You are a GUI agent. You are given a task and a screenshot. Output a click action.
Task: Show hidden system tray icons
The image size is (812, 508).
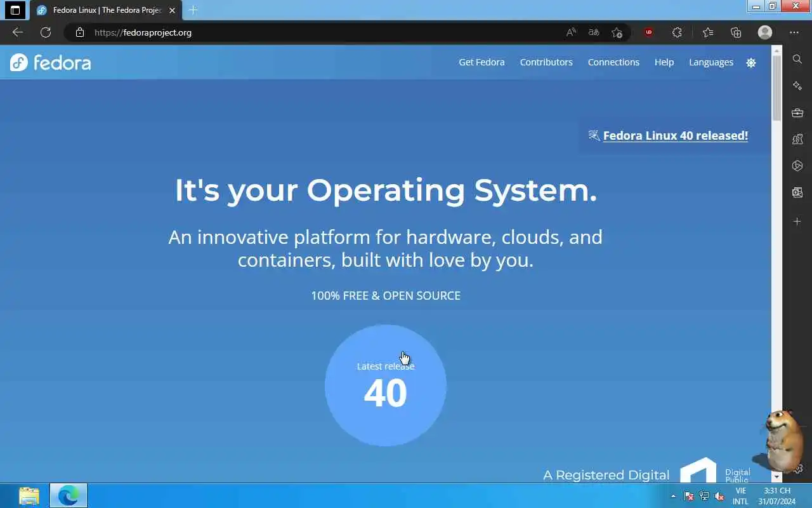point(673,496)
